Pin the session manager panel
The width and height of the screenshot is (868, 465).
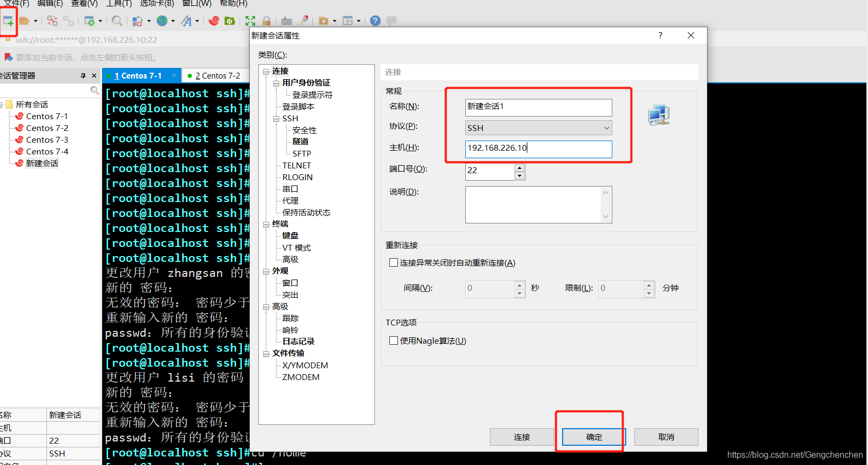83,76
